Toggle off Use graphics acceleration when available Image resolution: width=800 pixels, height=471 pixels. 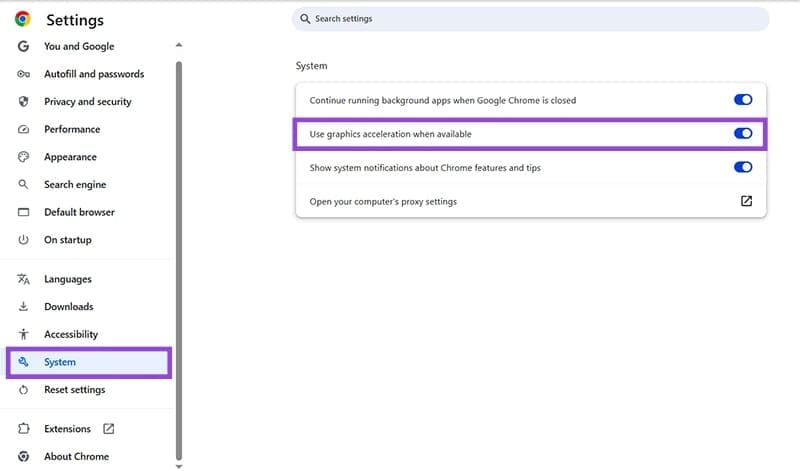(x=742, y=134)
